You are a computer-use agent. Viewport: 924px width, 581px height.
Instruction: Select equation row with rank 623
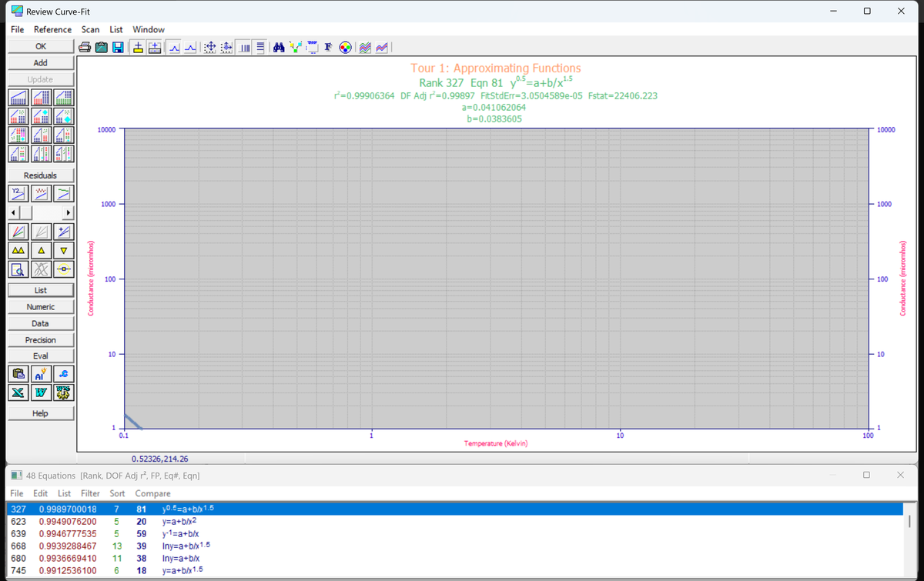(454, 521)
